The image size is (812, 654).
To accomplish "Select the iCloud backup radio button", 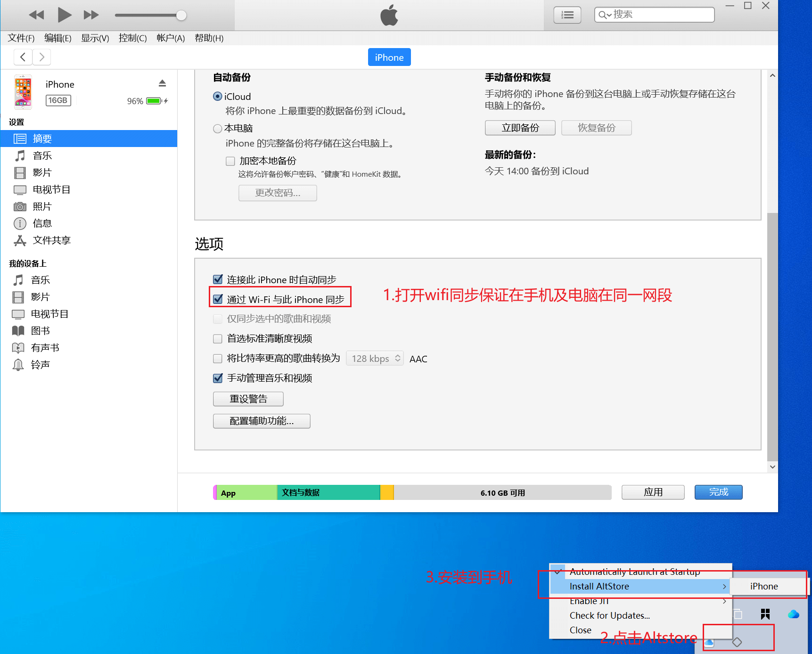I will 218,97.
